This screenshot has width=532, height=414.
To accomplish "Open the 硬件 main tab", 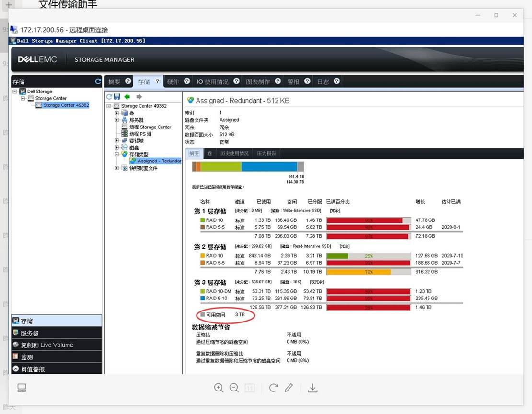I will point(173,81).
